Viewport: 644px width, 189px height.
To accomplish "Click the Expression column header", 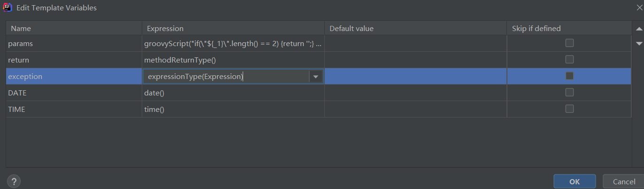I will [x=233, y=29].
